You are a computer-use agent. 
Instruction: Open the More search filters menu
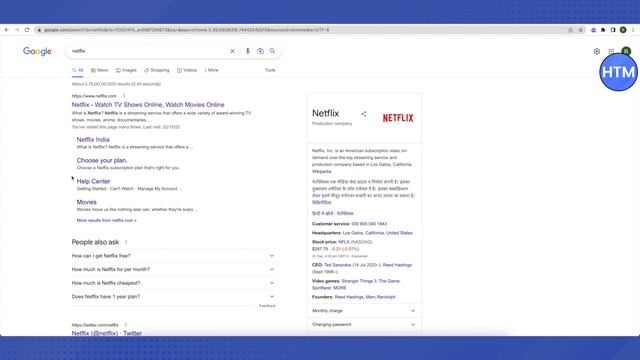(211, 70)
